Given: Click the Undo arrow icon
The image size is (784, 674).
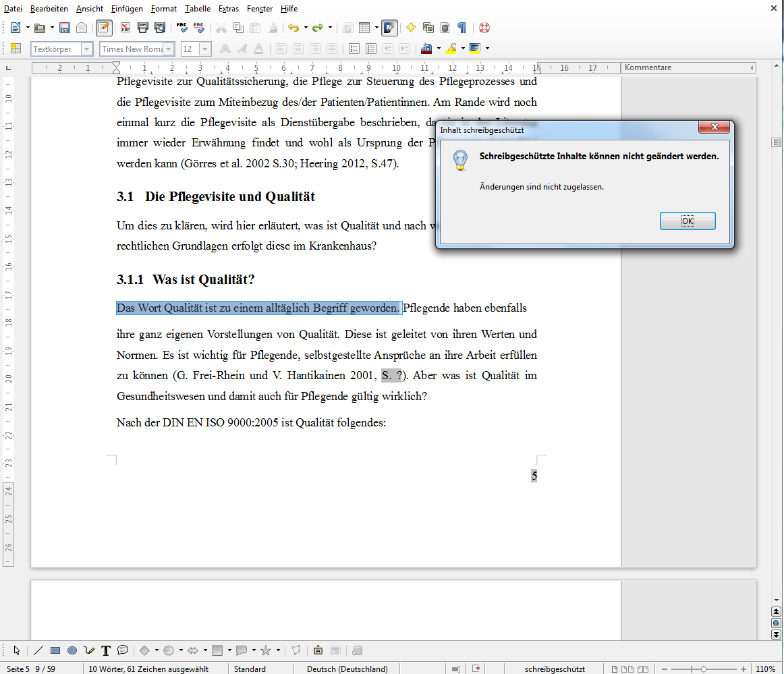Looking at the screenshot, I should point(293,28).
